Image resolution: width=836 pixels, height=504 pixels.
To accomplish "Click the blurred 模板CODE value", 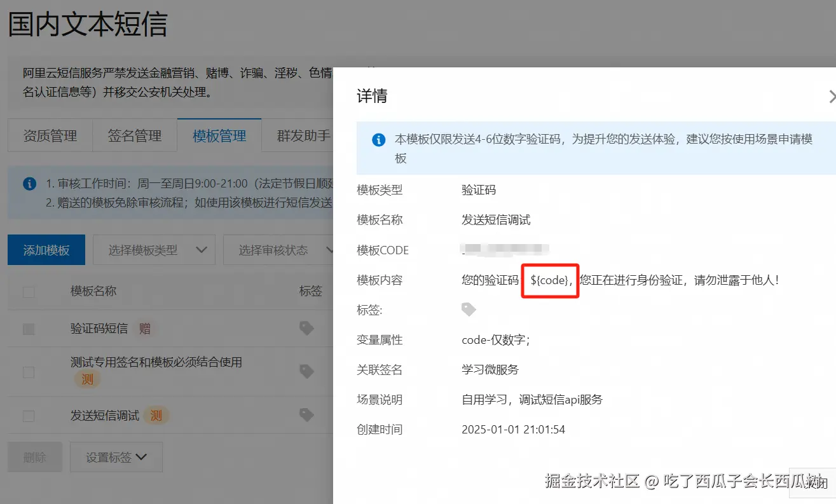I will (x=505, y=249).
